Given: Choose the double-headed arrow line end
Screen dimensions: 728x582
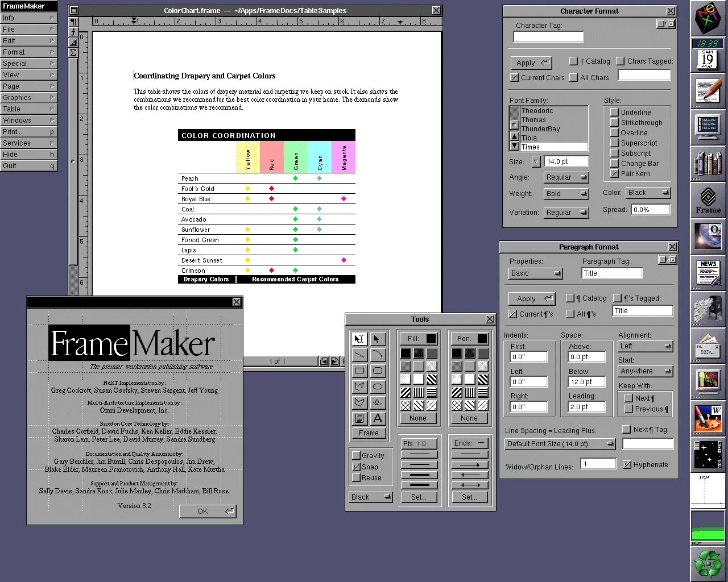Looking at the screenshot, I should pos(470,485).
